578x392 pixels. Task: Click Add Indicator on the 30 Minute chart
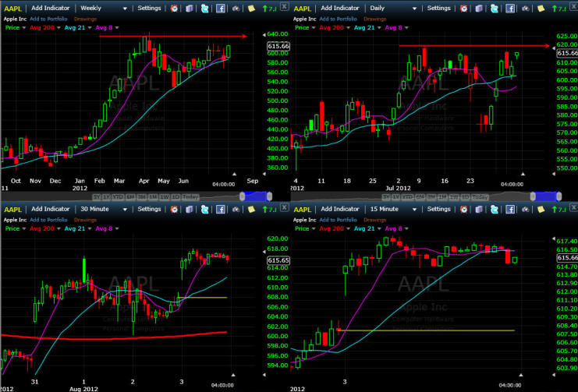point(51,210)
